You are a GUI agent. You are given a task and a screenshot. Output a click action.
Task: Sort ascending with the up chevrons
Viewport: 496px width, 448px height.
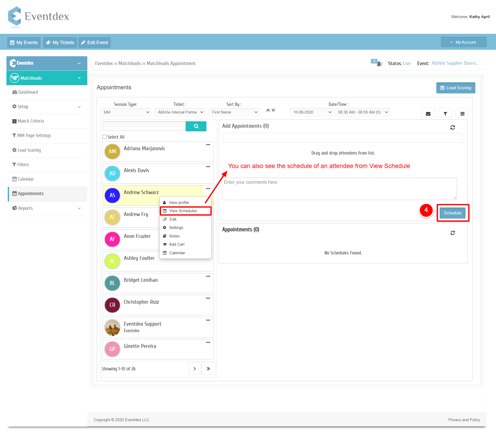pyautogui.click(x=268, y=110)
